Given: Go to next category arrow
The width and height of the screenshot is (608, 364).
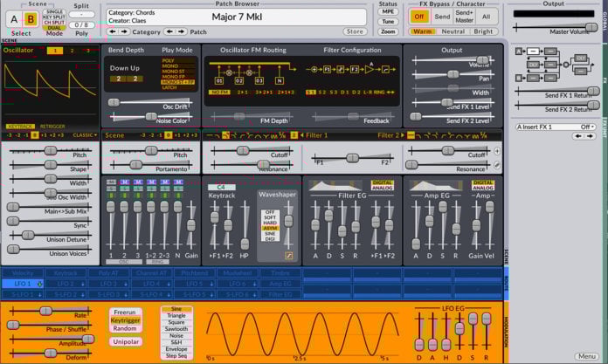Looking at the screenshot, I should pyautogui.click(x=123, y=31).
